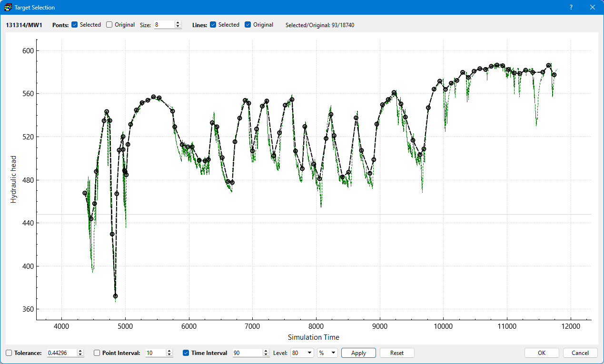Click the Target Selection app icon

point(8,8)
